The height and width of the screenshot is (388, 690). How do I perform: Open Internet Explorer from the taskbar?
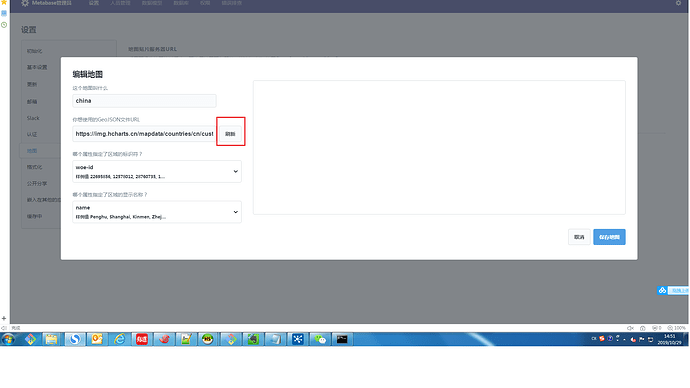119,339
